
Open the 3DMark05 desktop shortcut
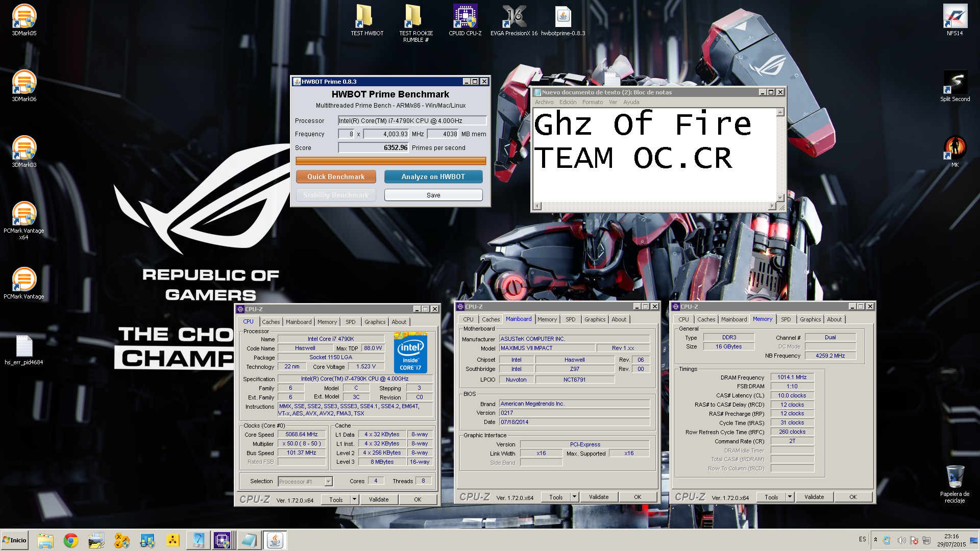24,19
